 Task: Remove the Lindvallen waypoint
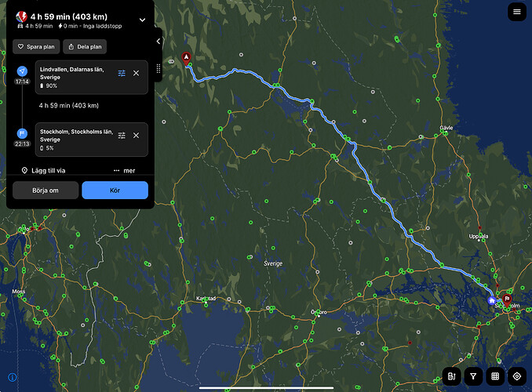(x=136, y=73)
